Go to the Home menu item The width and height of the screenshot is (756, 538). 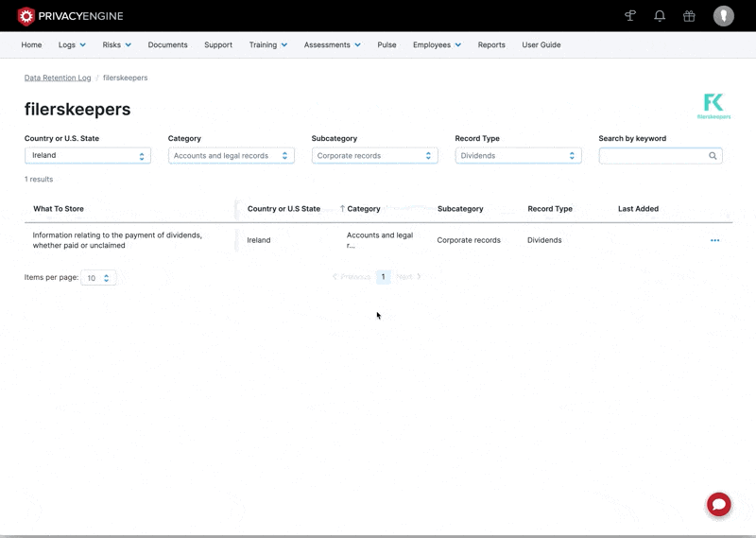31,44
